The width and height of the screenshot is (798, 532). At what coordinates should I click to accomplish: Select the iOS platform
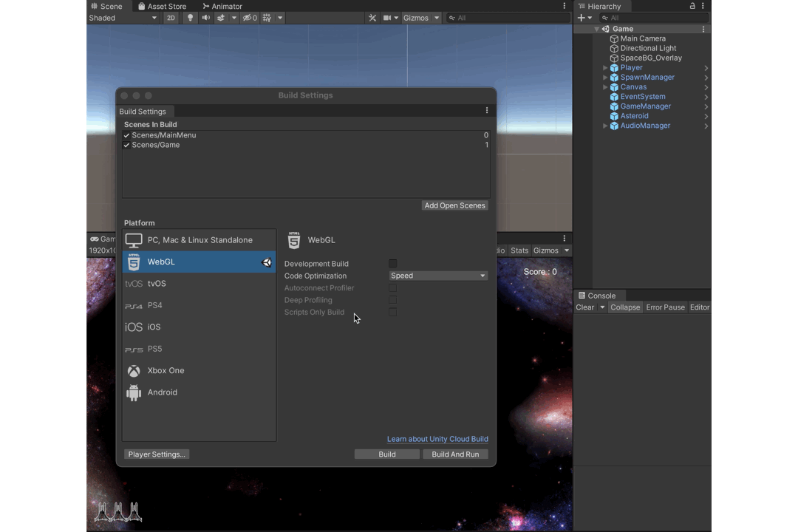click(199, 327)
